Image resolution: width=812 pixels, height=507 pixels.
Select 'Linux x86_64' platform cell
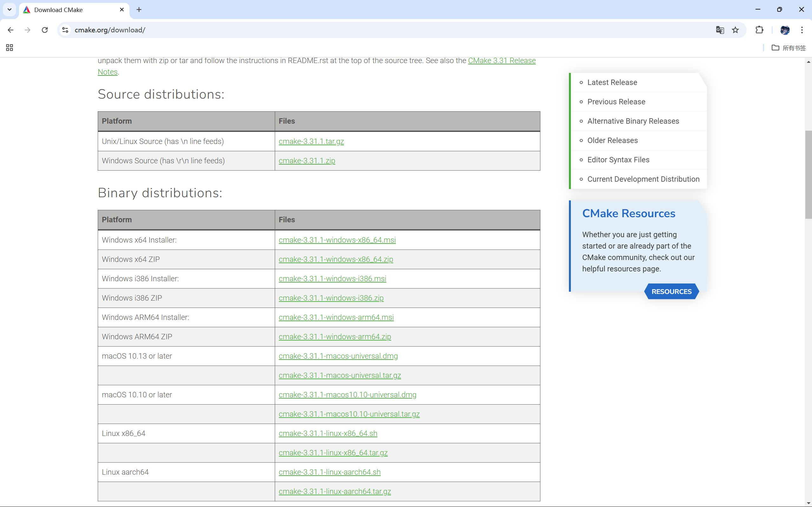click(186, 433)
